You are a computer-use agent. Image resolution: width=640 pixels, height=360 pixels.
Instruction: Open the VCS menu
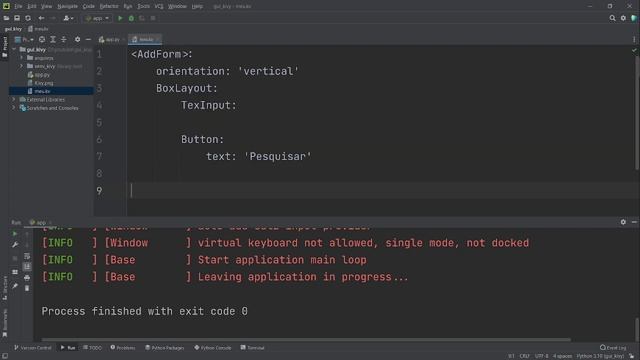pos(159,6)
